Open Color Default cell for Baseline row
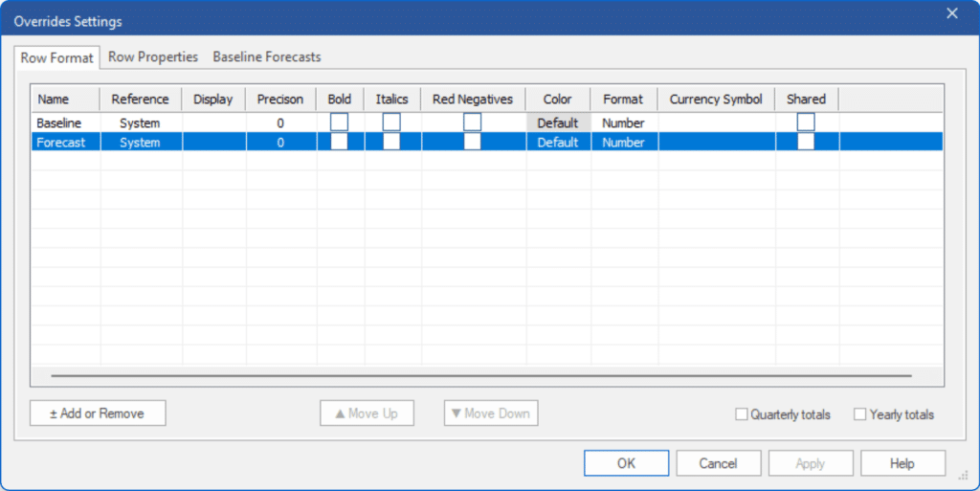 (558, 123)
